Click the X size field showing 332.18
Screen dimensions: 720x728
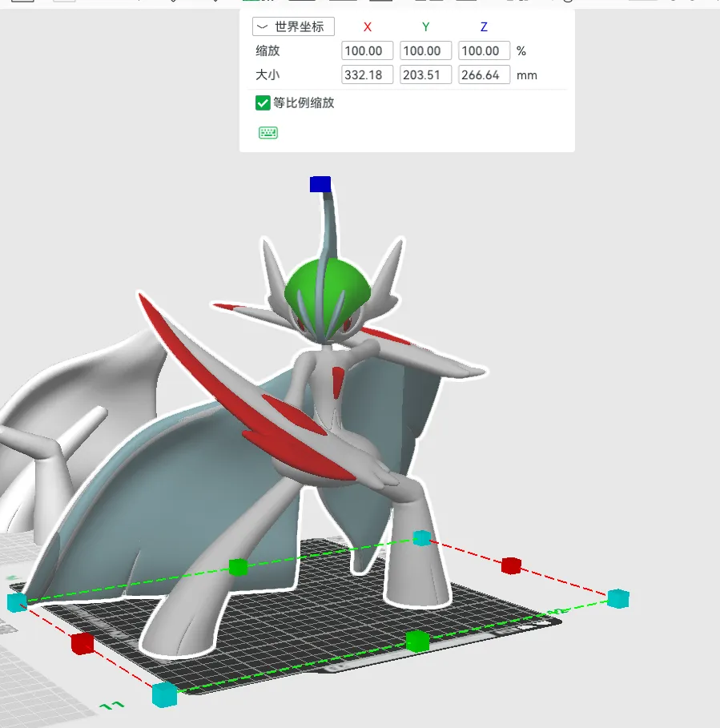(367, 74)
